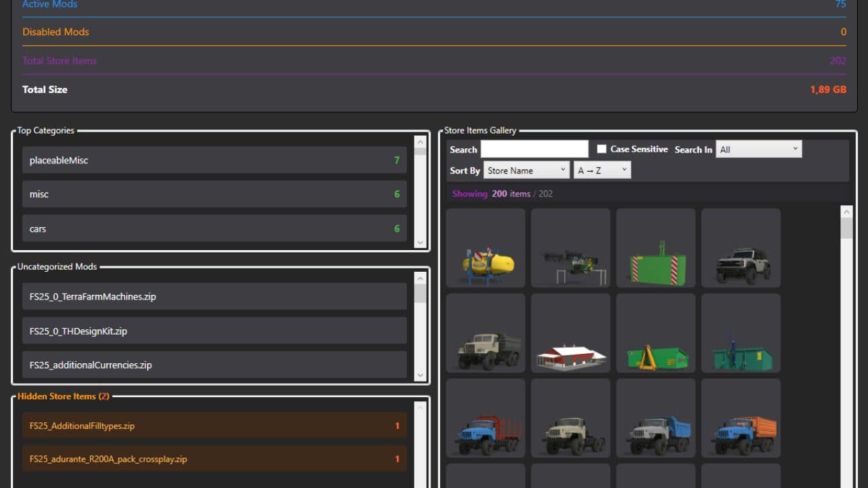Click inside the Search input field

[x=534, y=148]
